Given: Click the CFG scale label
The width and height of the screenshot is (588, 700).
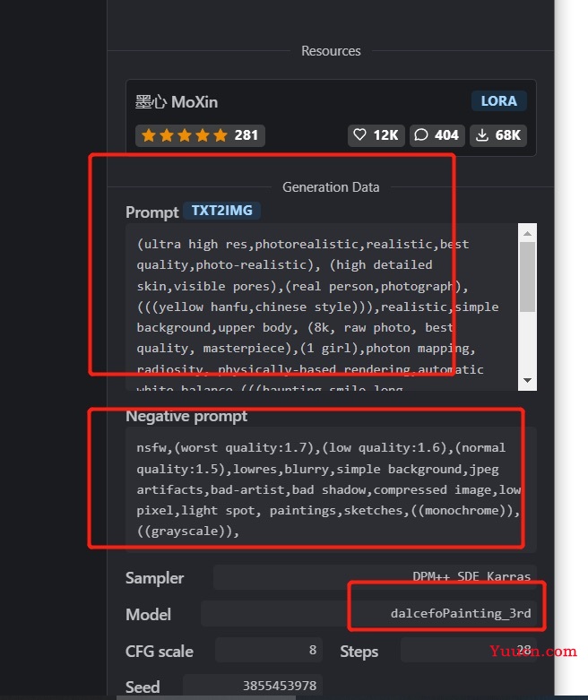Looking at the screenshot, I should [160, 651].
